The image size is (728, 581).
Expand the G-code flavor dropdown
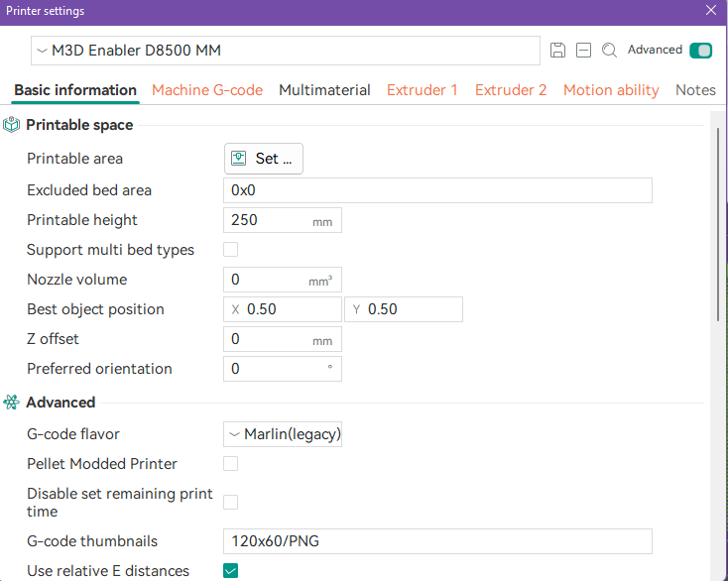click(x=283, y=434)
